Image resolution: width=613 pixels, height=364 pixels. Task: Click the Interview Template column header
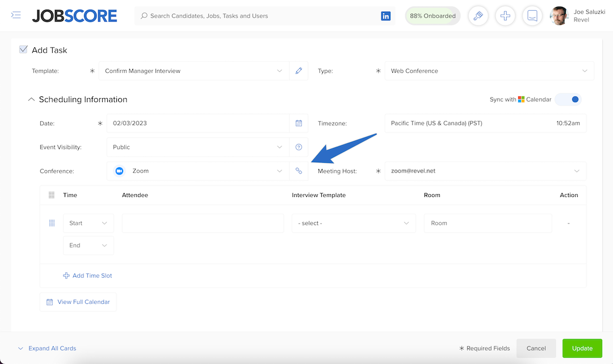(x=318, y=195)
